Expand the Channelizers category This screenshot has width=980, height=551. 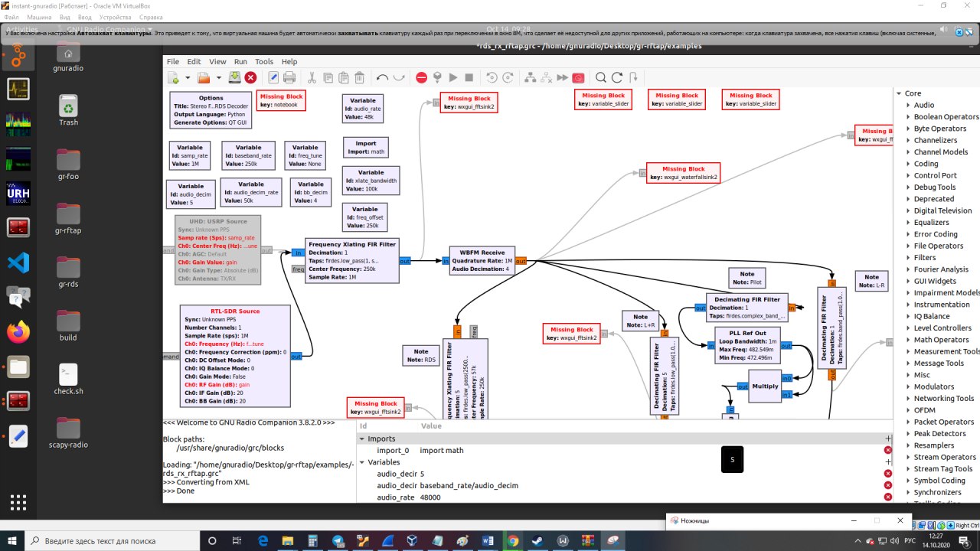[x=907, y=140]
